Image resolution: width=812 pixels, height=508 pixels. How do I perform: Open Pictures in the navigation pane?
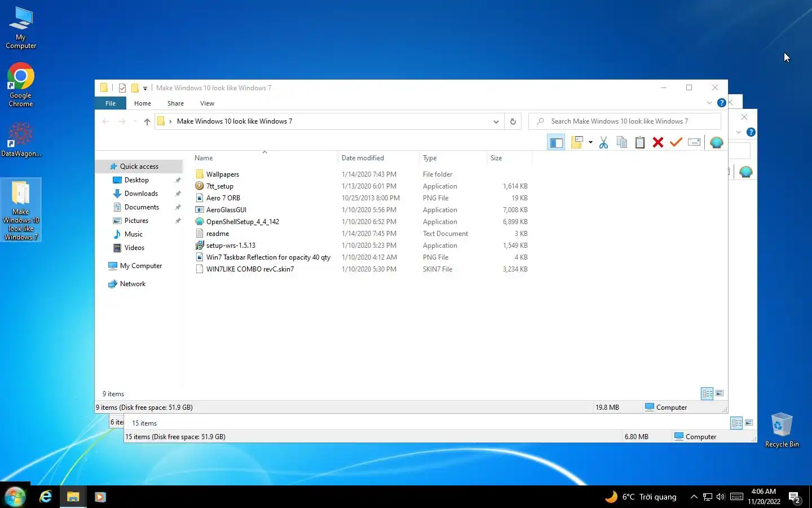pyautogui.click(x=136, y=221)
